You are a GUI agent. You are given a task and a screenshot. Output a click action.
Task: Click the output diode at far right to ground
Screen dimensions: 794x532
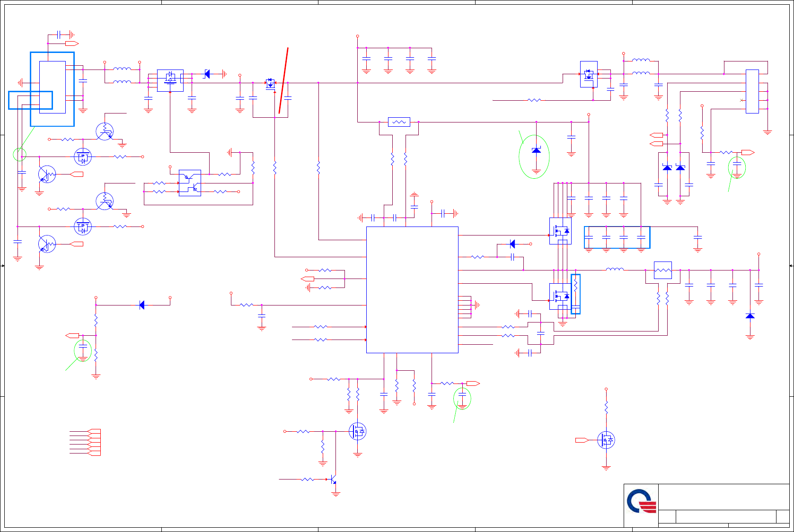click(x=750, y=315)
